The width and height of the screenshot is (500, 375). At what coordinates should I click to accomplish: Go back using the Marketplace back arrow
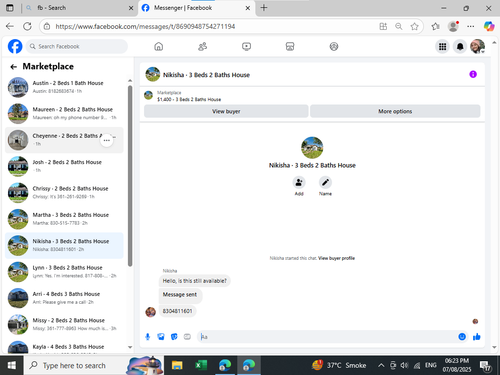point(13,67)
